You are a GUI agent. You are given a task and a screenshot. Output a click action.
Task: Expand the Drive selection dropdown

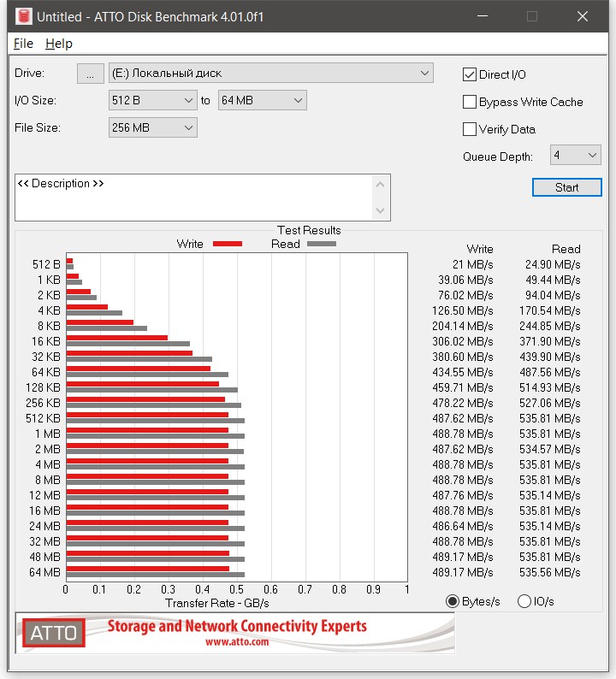pos(270,74)
